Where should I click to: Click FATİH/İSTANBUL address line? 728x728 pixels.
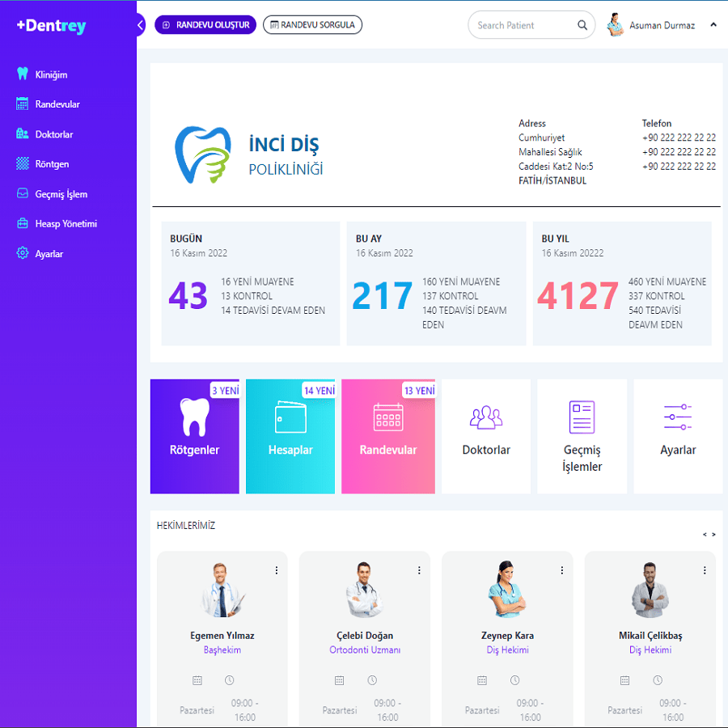click(552, 180)
